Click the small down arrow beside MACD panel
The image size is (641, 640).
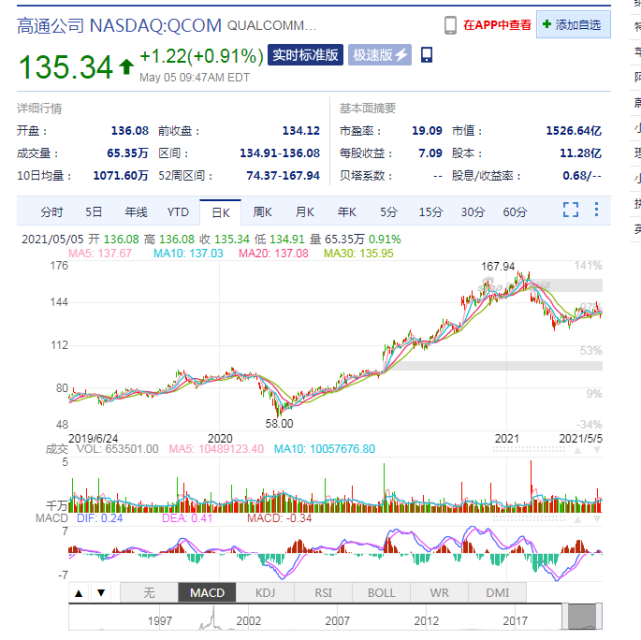[x=596, y=519]
